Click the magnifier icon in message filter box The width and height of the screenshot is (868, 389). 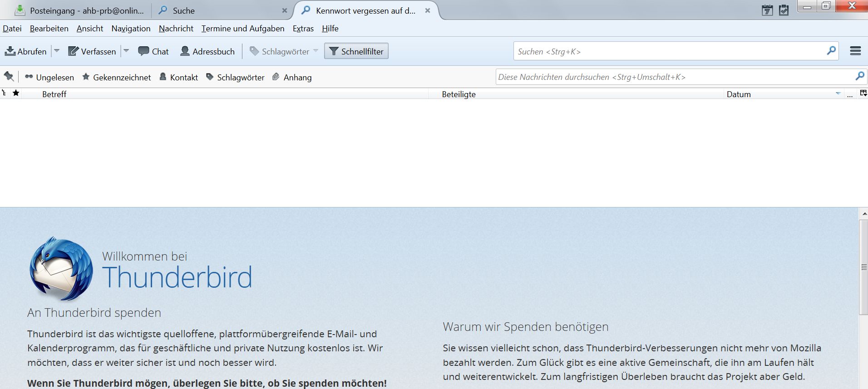859,76
